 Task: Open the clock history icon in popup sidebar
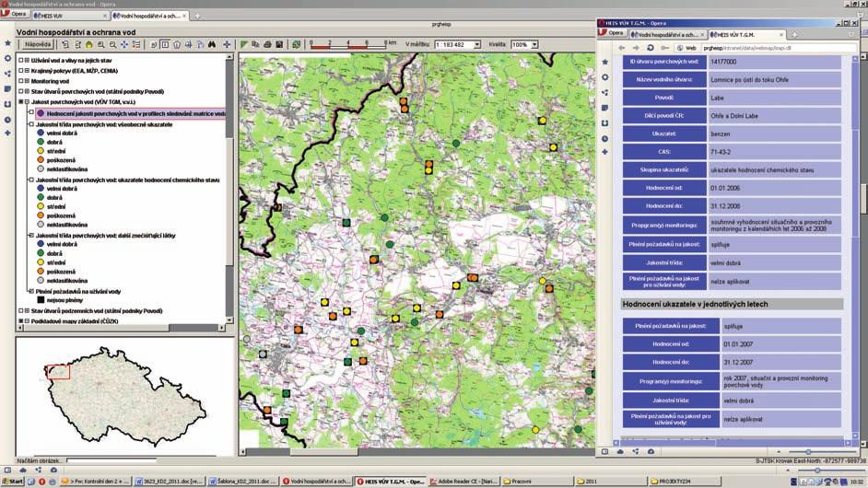[x=605, y=138]
